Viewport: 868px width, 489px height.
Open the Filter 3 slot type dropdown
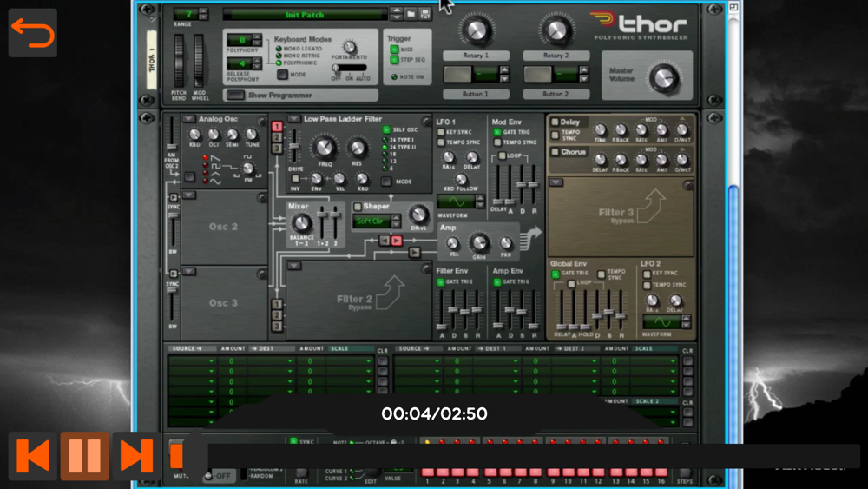556,182
